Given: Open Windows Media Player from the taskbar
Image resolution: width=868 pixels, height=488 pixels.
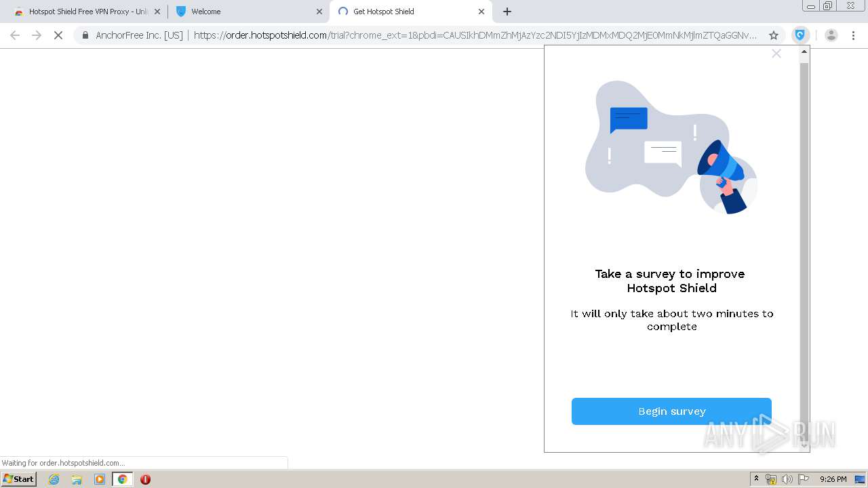Looking at the screenshot, I should (x=100, y=479).
